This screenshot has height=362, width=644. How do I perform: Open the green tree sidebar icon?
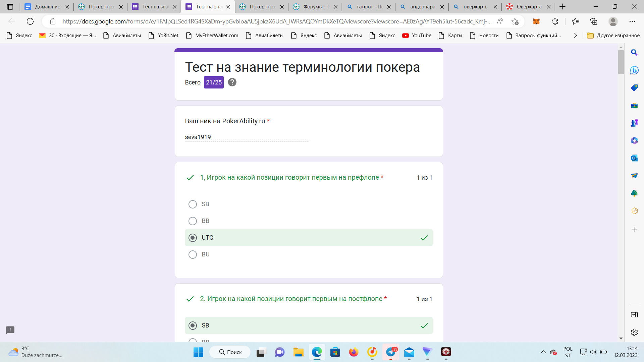(x=634, y=193)
